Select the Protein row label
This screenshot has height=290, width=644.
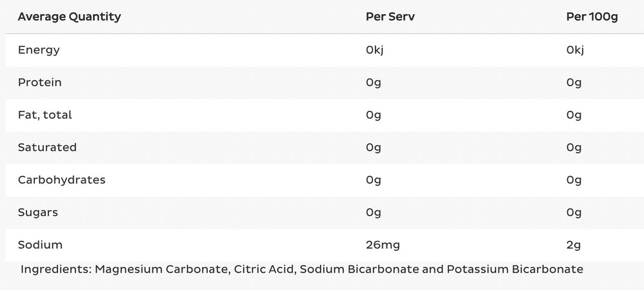40,82
